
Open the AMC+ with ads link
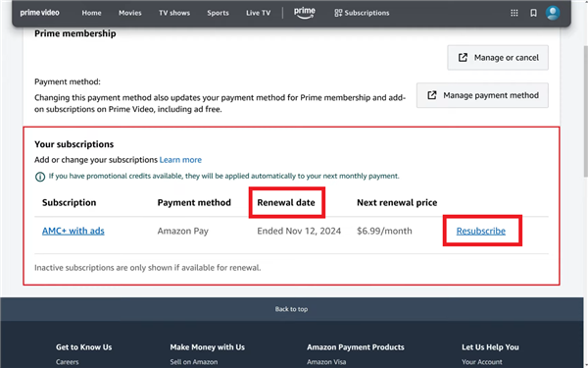pos(73,231)
